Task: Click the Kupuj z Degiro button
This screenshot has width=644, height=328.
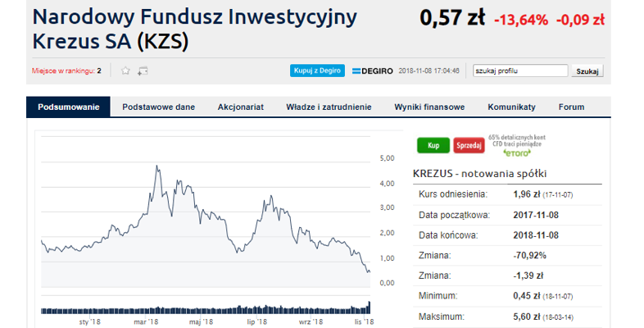Action: pos(317,71)
